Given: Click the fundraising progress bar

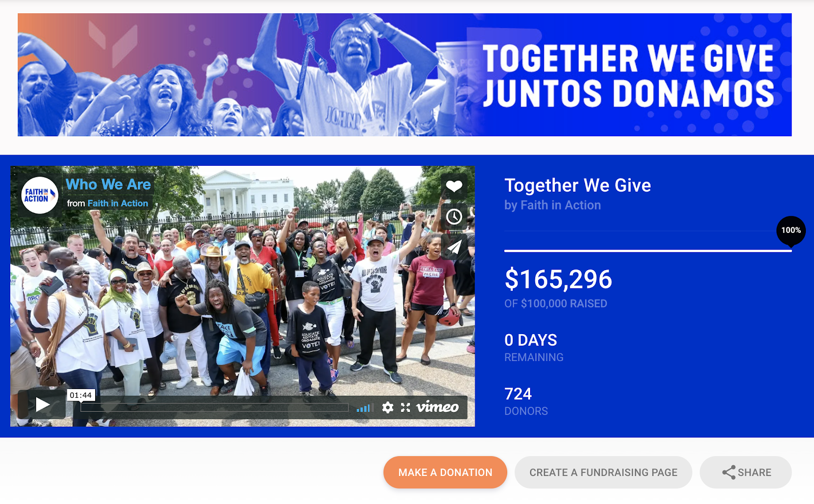Looking at the screenshot, I should [x=648, y=251].
